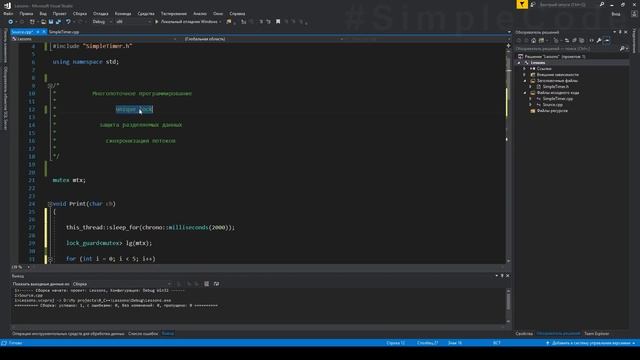The height and width of the screenshot is (360, 640).
Task: Save the current file with the toolbar icon
Action: pos(51,22)
